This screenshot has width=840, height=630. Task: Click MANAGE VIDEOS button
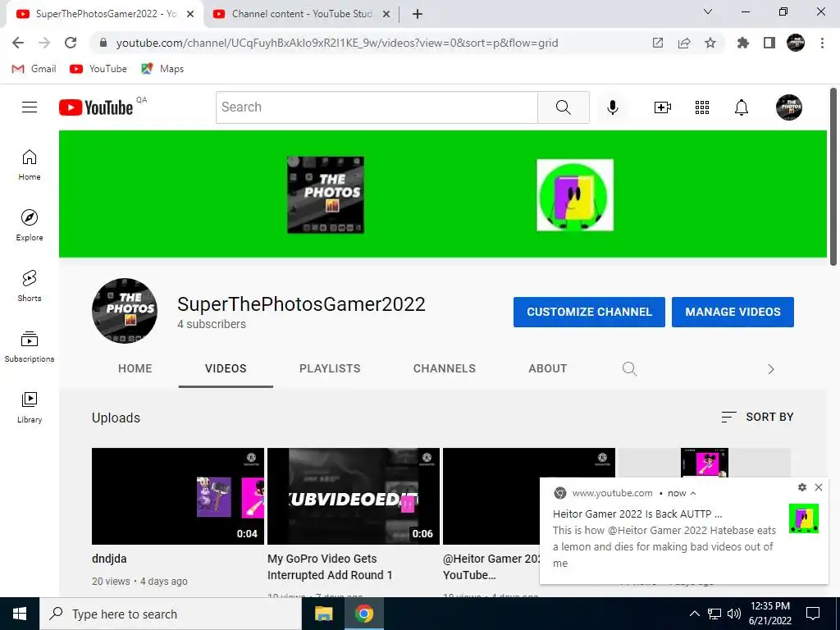pyautogui.click(x=733, y=312)
